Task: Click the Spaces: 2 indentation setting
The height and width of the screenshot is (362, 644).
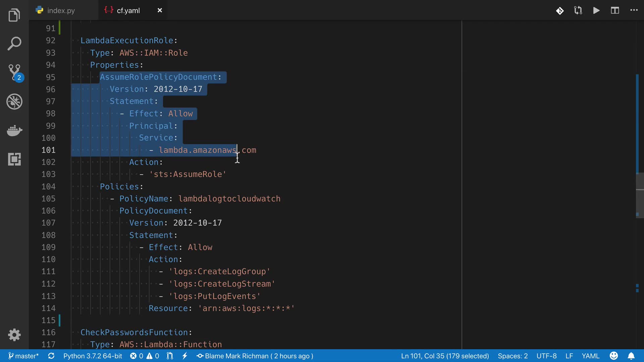Action: click(513, 356)
